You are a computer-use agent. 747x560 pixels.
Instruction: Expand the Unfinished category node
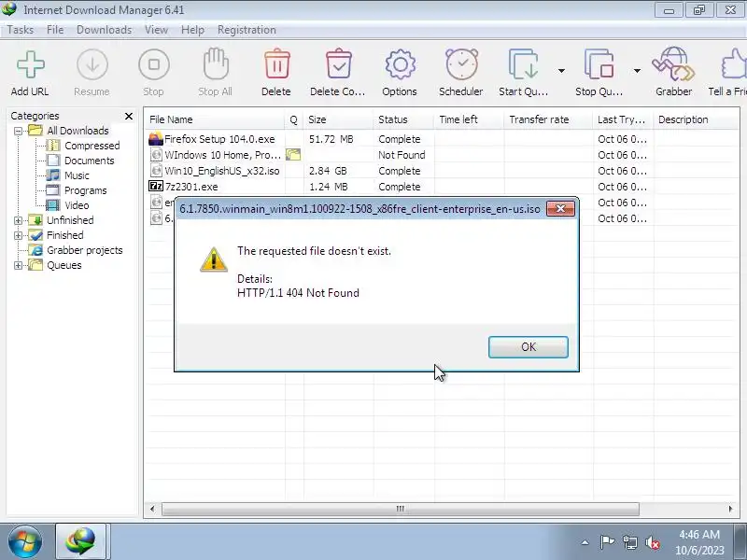(18, 220)
